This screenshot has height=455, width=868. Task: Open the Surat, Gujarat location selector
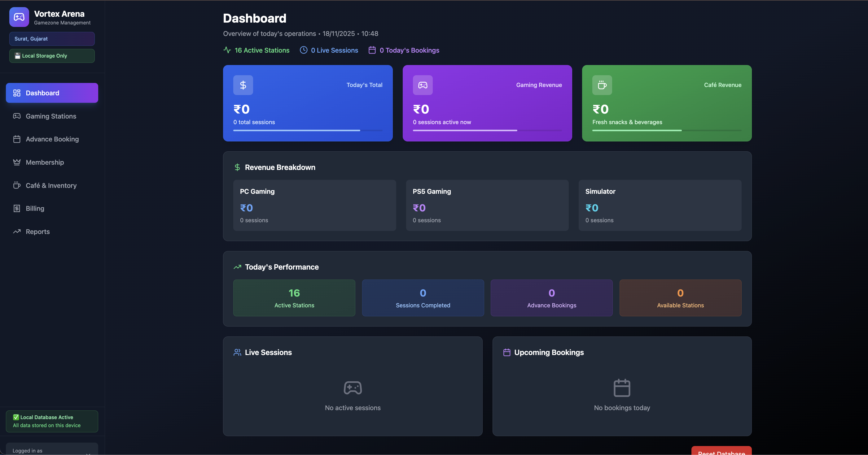[51, 39]
